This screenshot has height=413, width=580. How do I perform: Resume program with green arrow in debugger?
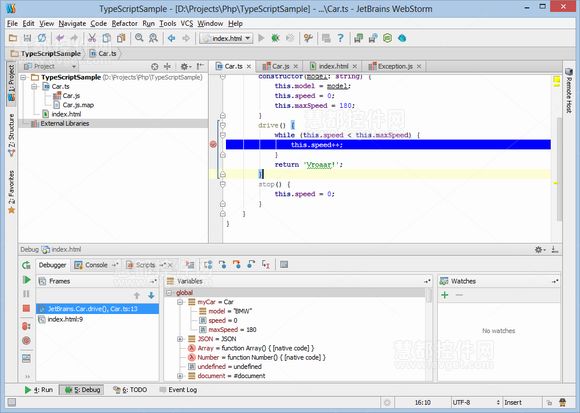coord(26,280)
